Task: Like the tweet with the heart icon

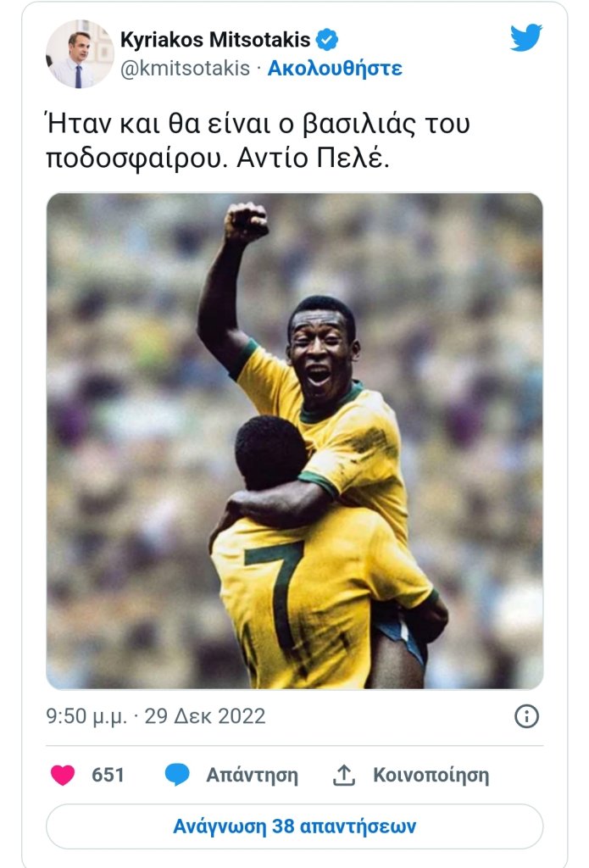Action: click(63, 775)
